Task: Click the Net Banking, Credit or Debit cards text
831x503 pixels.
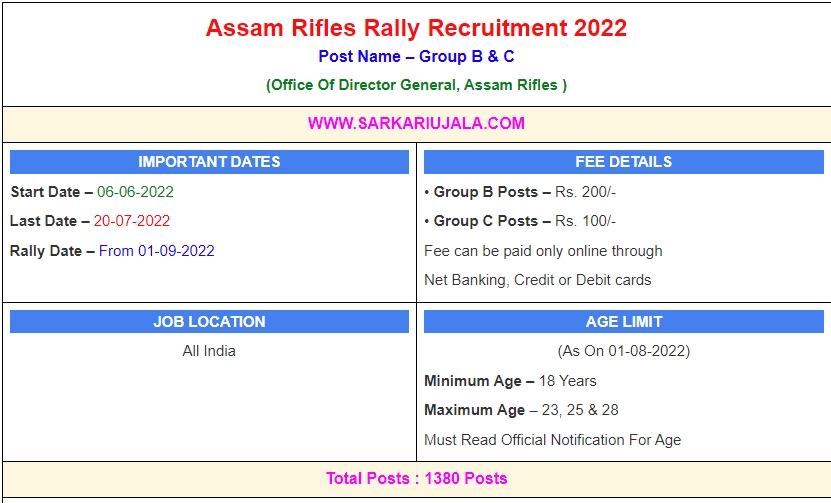Action: click(537, 280)
